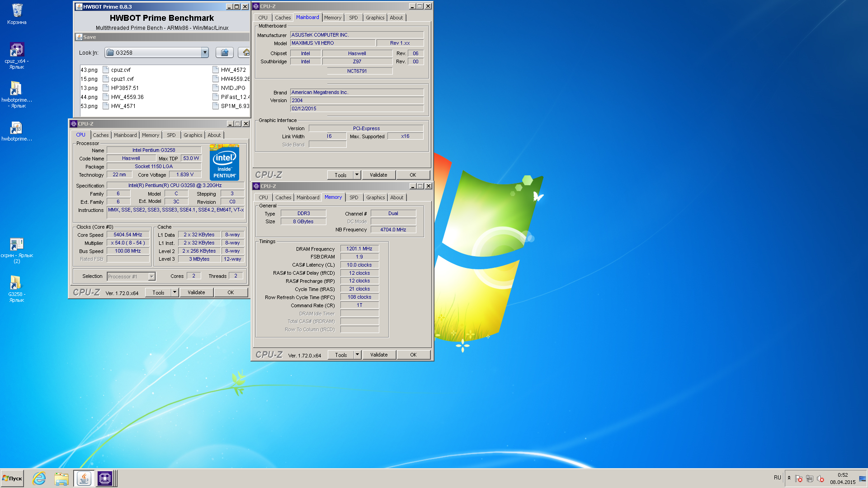Click the Core Voltage 1.639 V value
Screen dimensions: 868x488
tap(185, 174)
